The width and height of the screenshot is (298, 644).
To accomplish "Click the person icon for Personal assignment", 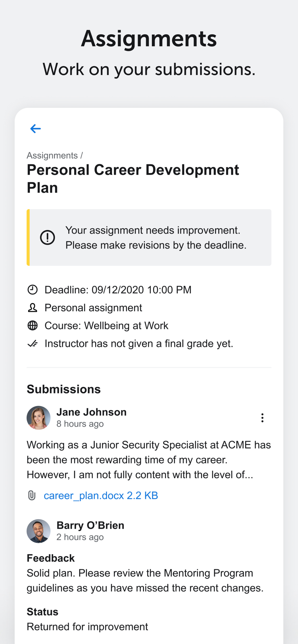I will pos(32,308).
